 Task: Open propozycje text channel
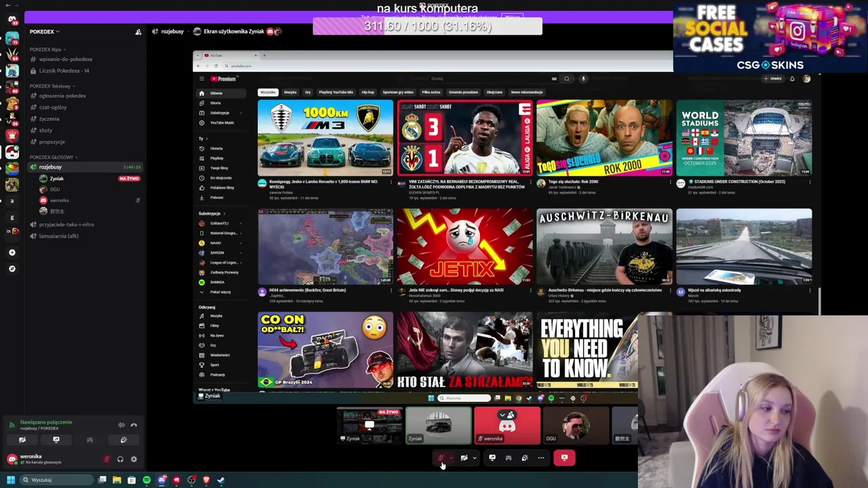(52, 142)
